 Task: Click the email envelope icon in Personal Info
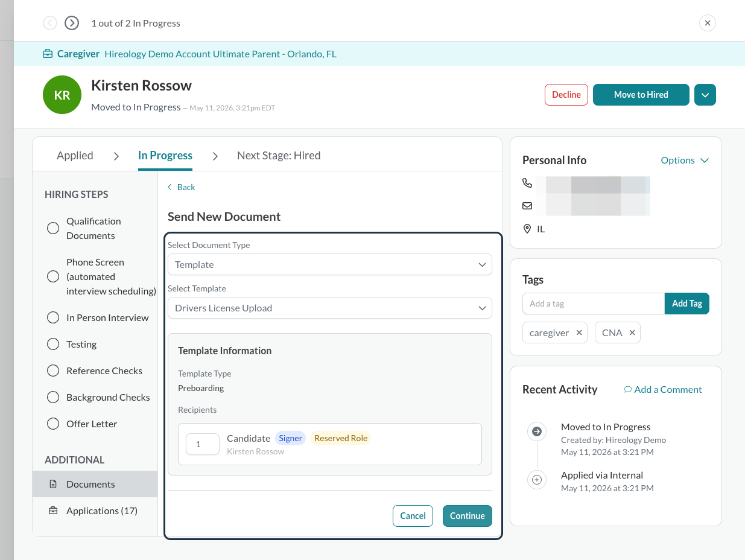click(527, 206)
